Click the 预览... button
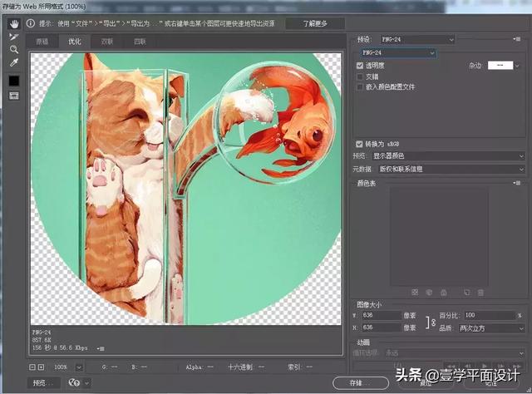This screenshot has height=394, width=532. pyautogui.click(x=43, y=383)
